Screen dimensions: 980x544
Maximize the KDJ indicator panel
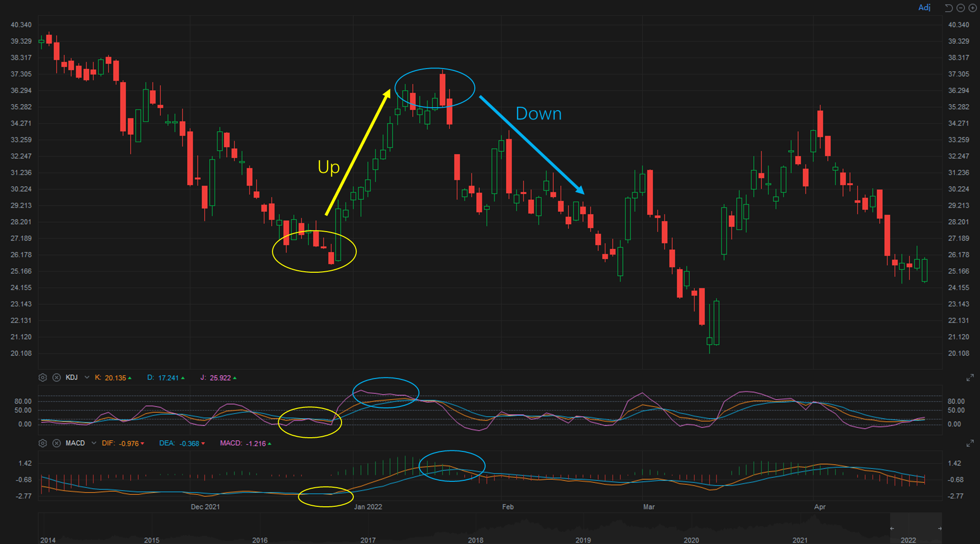pyautogui.click(x=970, y=378)
